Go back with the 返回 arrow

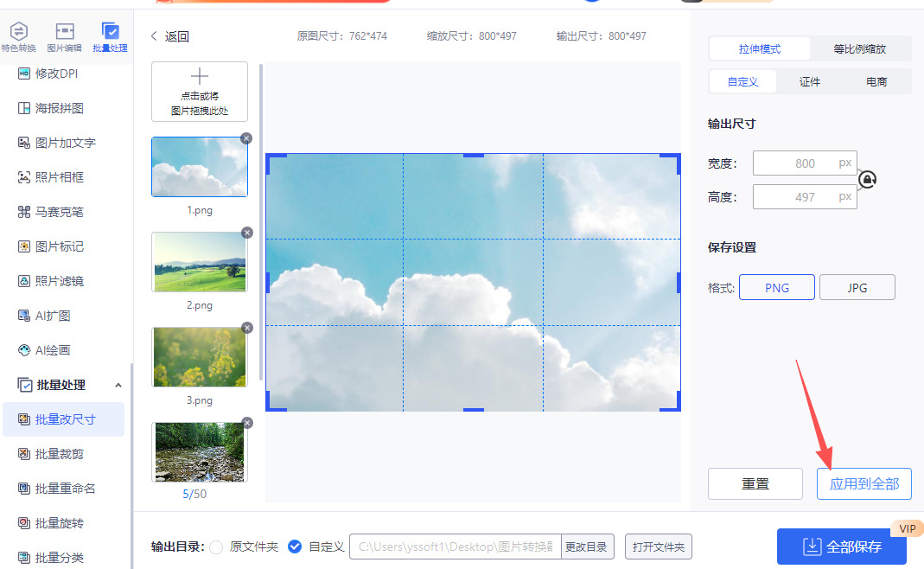tap(154, 36)
